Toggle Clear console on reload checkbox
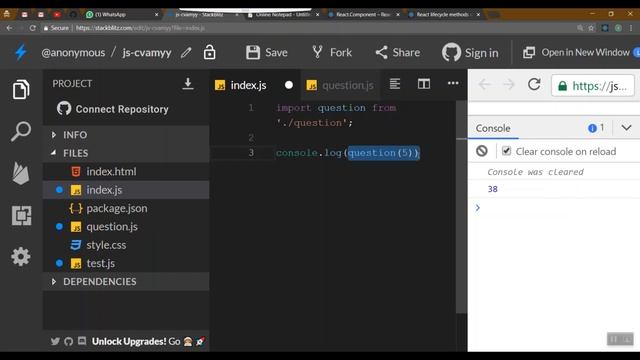 (x=506, y=151)
